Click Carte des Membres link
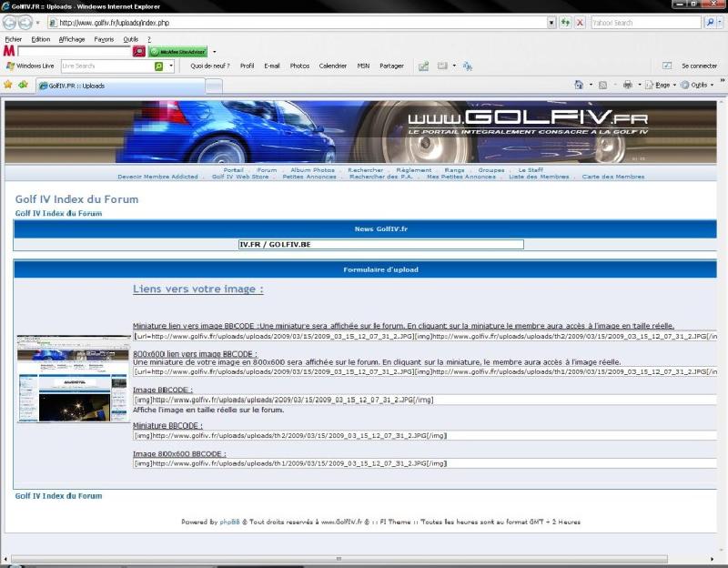 [x=612, y=177]
